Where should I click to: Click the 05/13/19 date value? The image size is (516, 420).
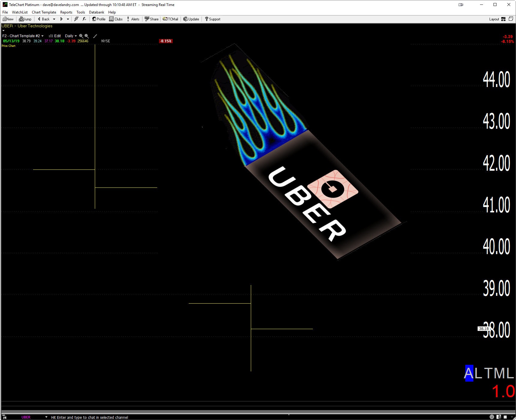[11, 41]
